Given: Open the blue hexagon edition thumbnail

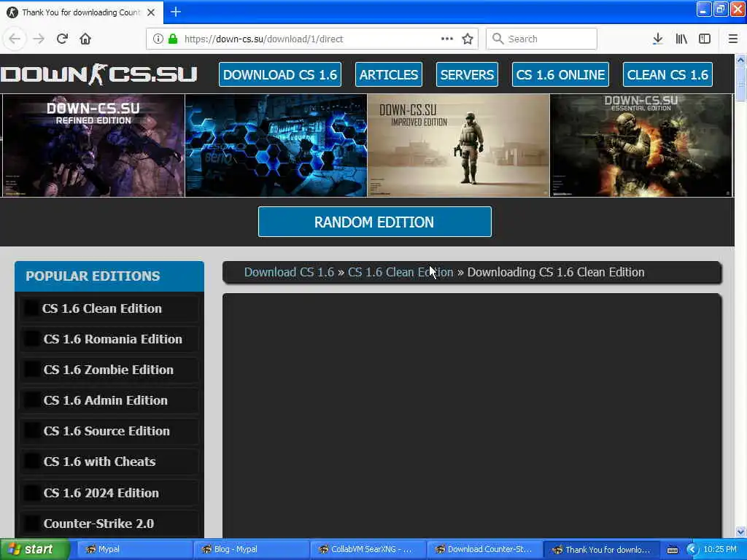Looking at the screenshot, I should [x=276, y=145].
